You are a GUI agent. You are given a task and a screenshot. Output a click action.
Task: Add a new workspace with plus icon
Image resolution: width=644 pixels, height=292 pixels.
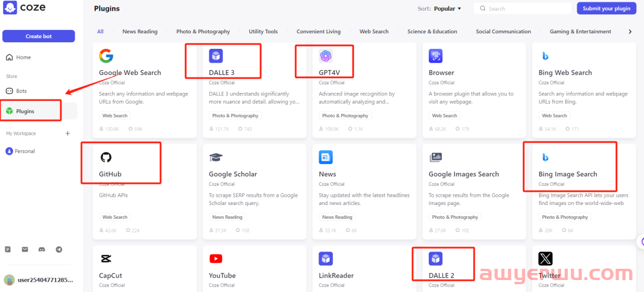[68, 133]
